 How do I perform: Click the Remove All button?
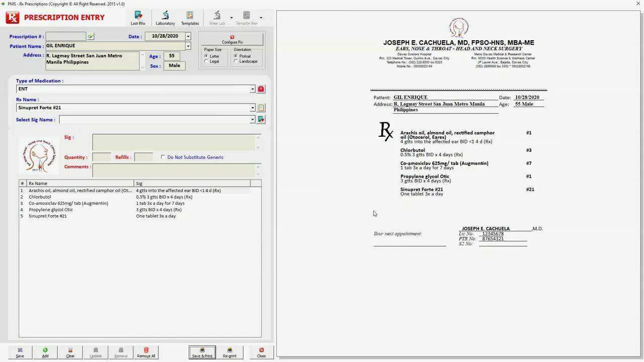click(146, 352)
